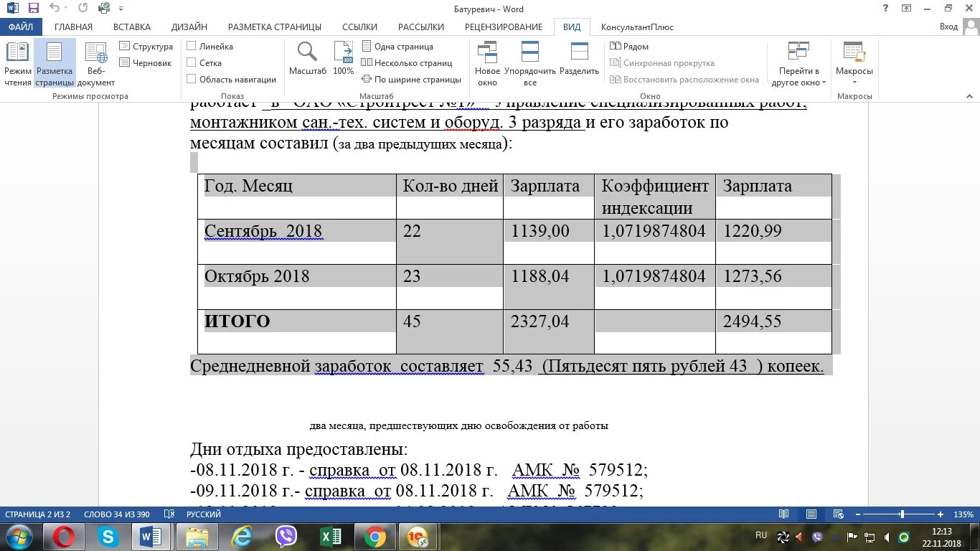980x551 pixels.
Task: Open the Масштаб zoom dialog
Action: pyautogui.click(x=308, y=59)
